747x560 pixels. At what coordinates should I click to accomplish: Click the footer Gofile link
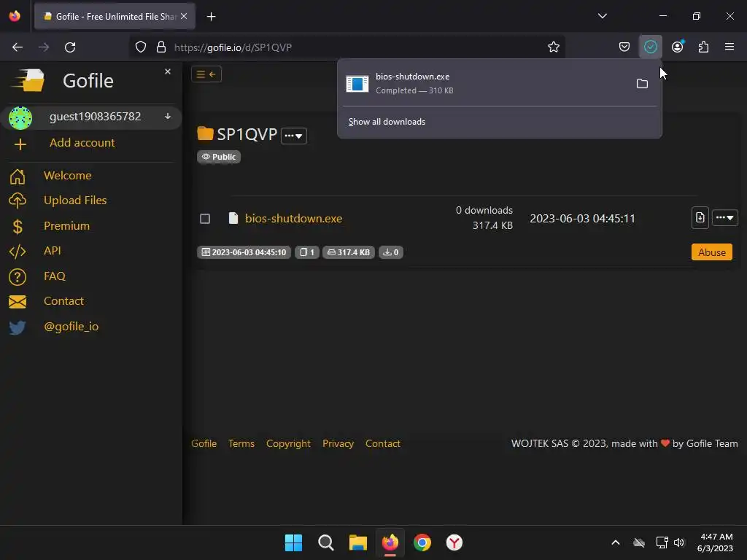[204, 444]
